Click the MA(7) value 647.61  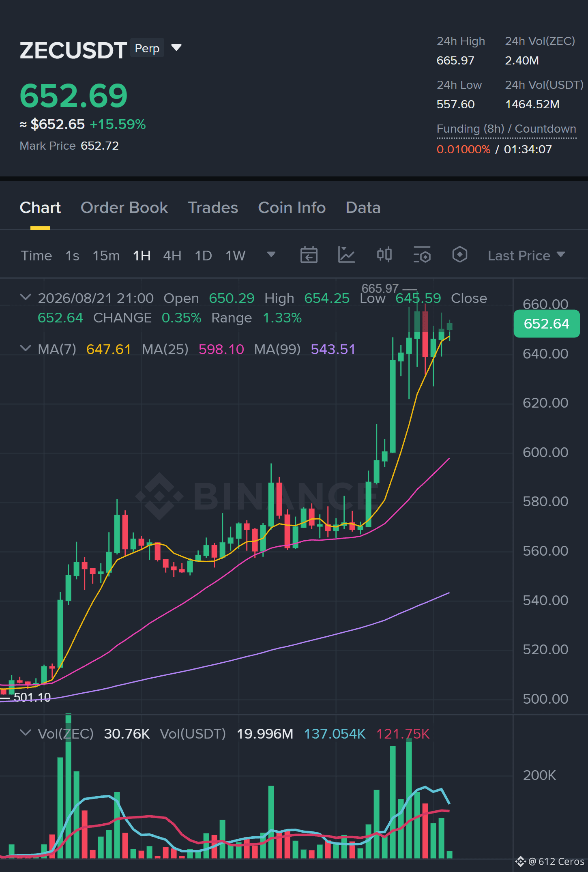(109, 349)
